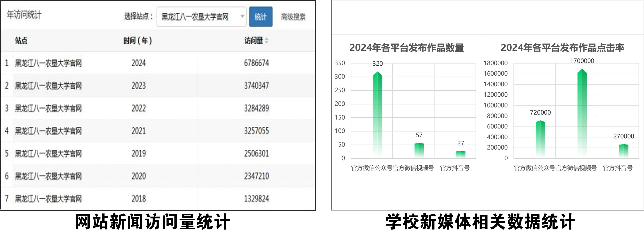Click the visit count 2506301
644x238 pixels.
click(x=257, y=153)
